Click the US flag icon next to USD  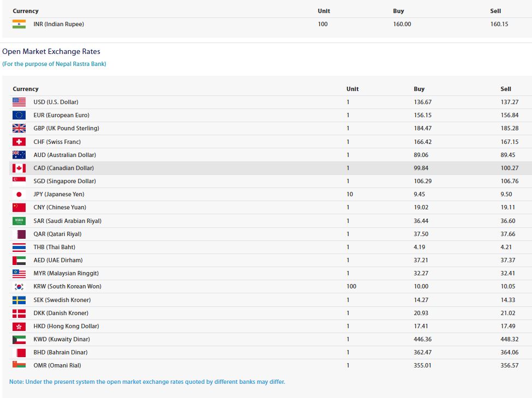click(x=19, y=102)
